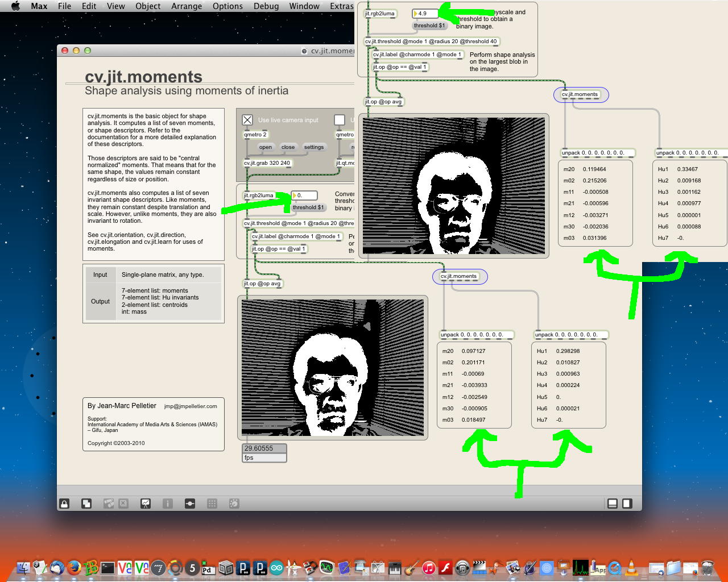Viewport: 728px width, 582px height.
Task: Open iTunes from the Dock
Action: (x=429, y=567)
